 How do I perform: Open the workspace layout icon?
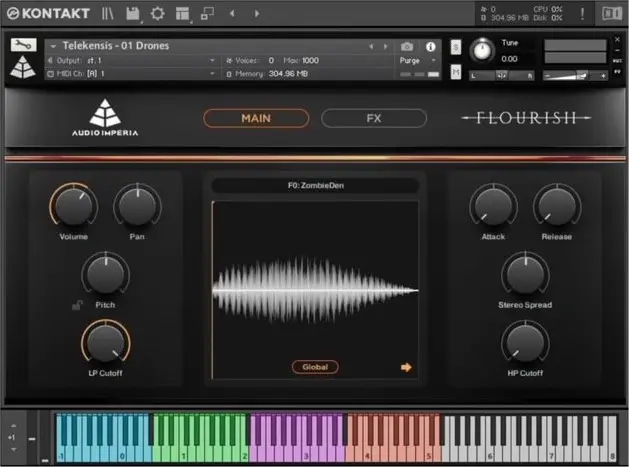click(x=183, y=14)
